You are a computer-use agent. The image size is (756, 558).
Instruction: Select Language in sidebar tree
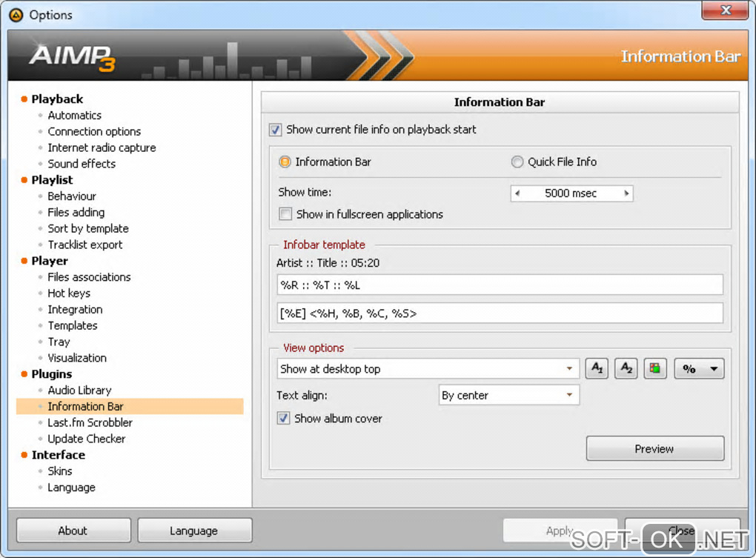click(x=71, y=488)
